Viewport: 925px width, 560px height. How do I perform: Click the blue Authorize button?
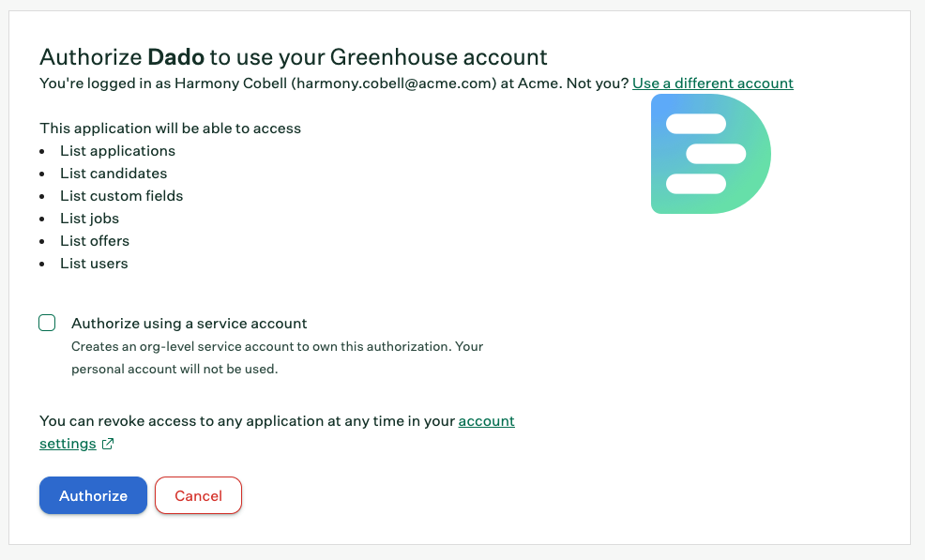pyautogui.click(x=93, y=495)
